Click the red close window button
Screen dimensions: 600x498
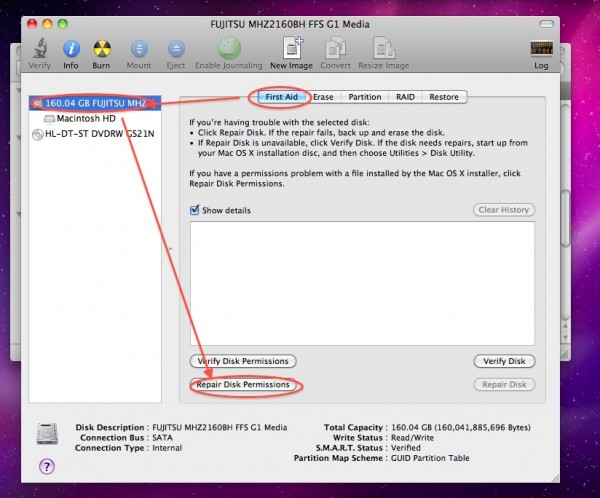(x=32, y=24)
